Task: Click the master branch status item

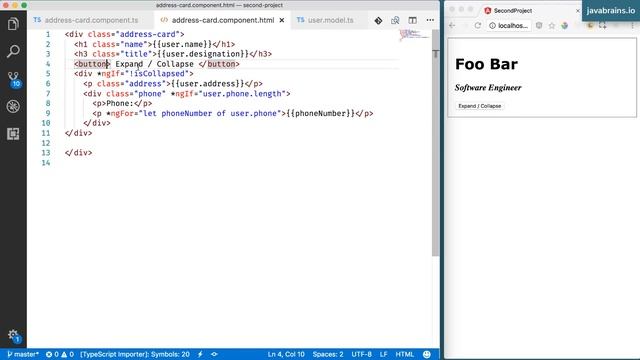Action: click(23, 354)
